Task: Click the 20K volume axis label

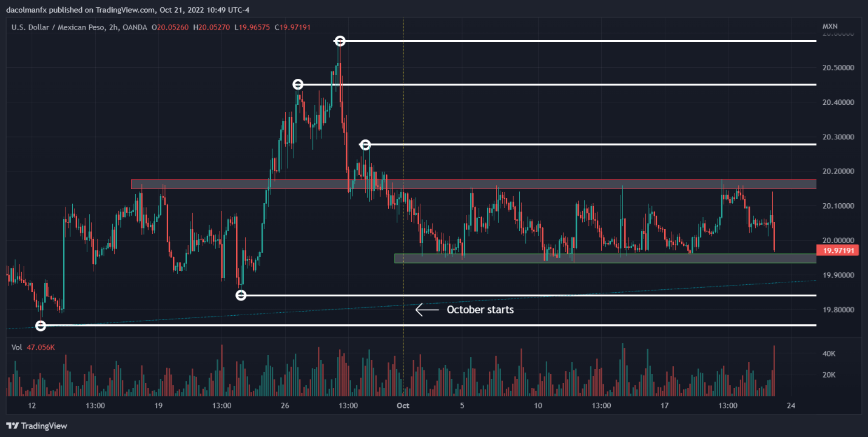Action: [x=829, y=375]
